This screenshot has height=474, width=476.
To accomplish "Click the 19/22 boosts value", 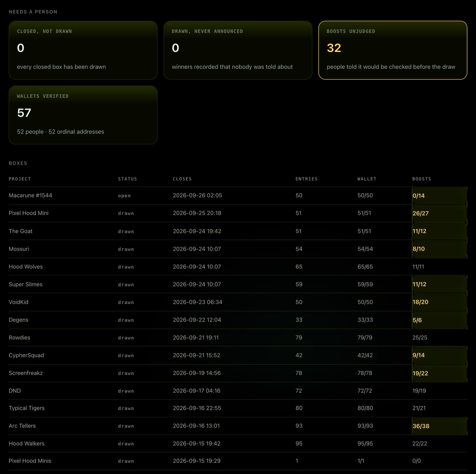I will tap(420, 373).
